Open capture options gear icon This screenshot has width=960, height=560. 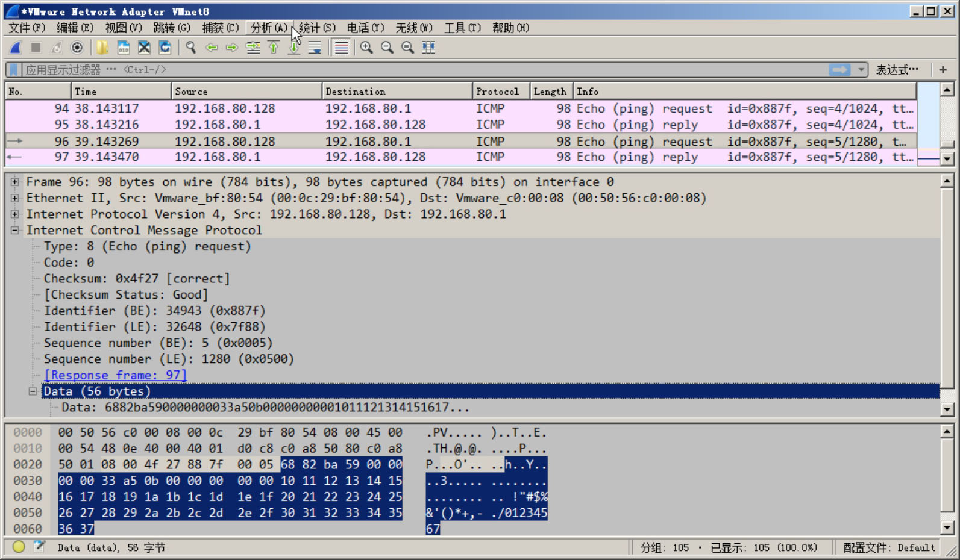point(77,48)
